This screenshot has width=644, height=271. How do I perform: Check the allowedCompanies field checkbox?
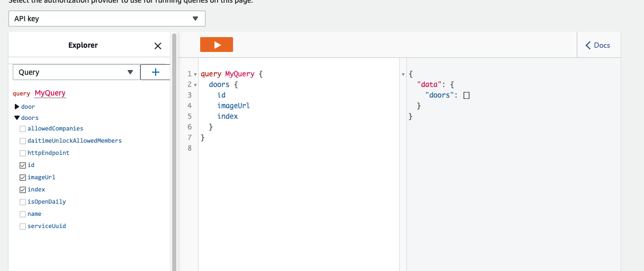(22, 129)
